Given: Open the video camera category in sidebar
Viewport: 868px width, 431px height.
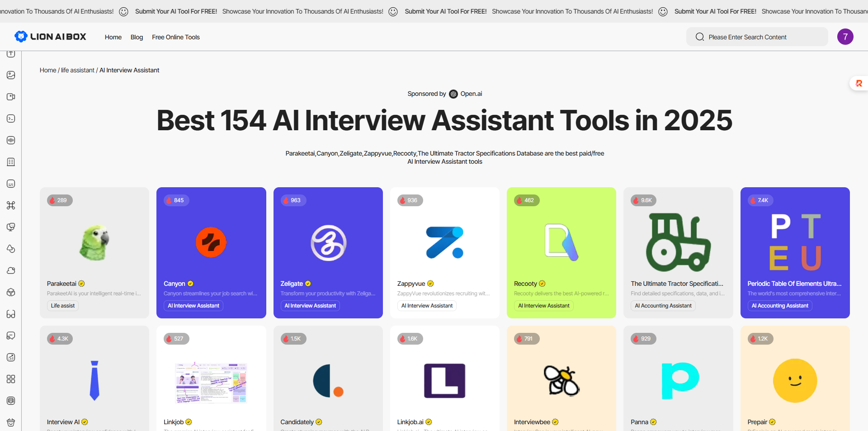Looking at the screenshot, I should [11, 97].
